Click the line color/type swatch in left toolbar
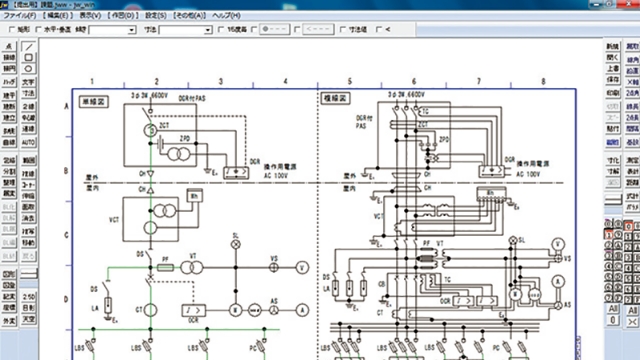Viewport: 640px width, 360px height. [29, 274]
